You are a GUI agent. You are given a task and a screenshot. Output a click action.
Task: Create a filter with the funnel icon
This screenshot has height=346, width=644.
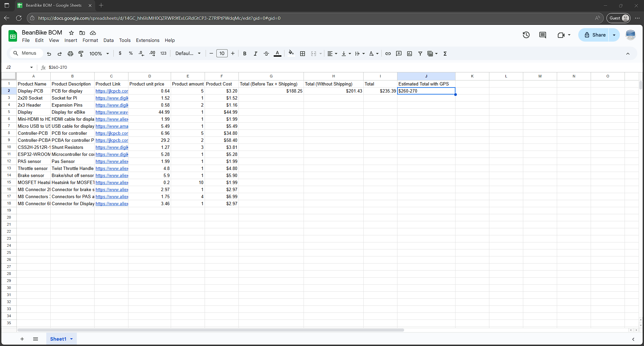[420, 54]
